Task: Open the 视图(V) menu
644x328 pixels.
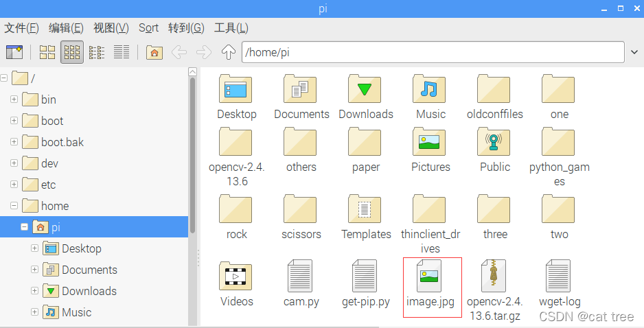Action: 111,28
